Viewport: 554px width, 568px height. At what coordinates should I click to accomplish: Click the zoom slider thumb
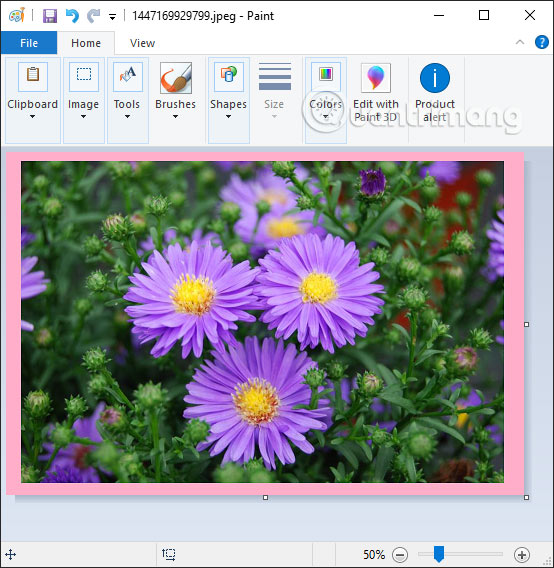[x=439, y=554]
